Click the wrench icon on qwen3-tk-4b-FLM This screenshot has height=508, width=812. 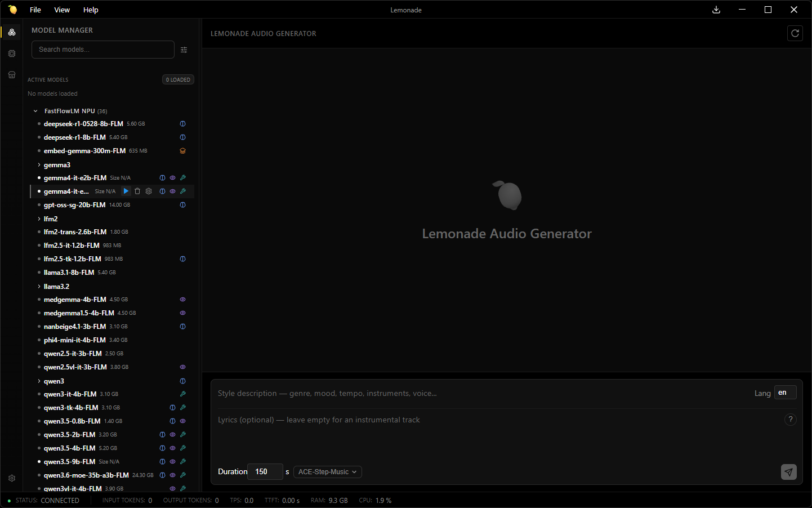pyautogui.click(x=182, y=408)
